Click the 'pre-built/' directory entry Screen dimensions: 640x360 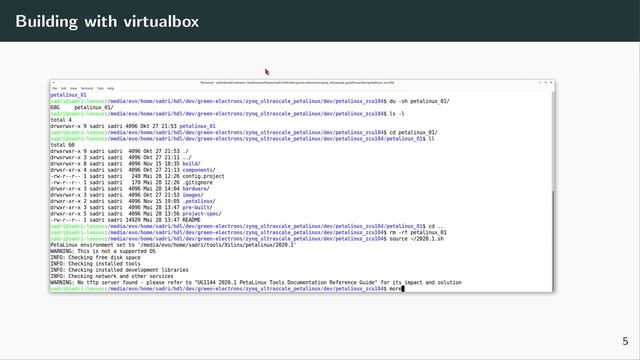(x=197, y=207)
